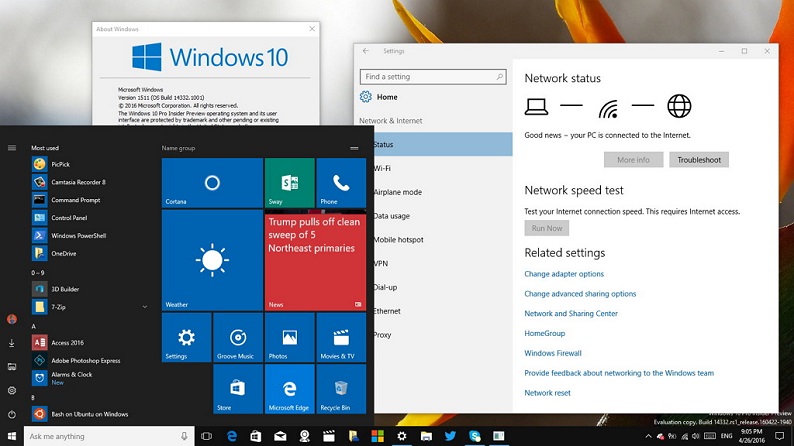Viewport: 794px width, 446px height.
Task: Open Downloads icon in Start rail
Action: (12, 343)
